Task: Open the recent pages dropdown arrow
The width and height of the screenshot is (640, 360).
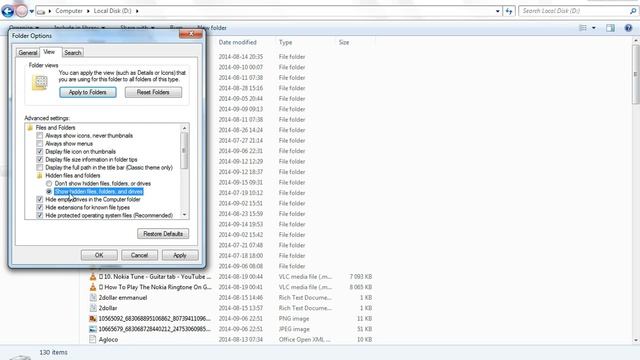Action: 32,11
